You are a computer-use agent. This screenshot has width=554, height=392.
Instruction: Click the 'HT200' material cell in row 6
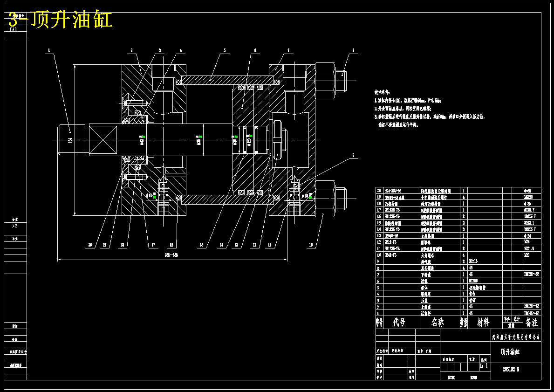point(473,281)
